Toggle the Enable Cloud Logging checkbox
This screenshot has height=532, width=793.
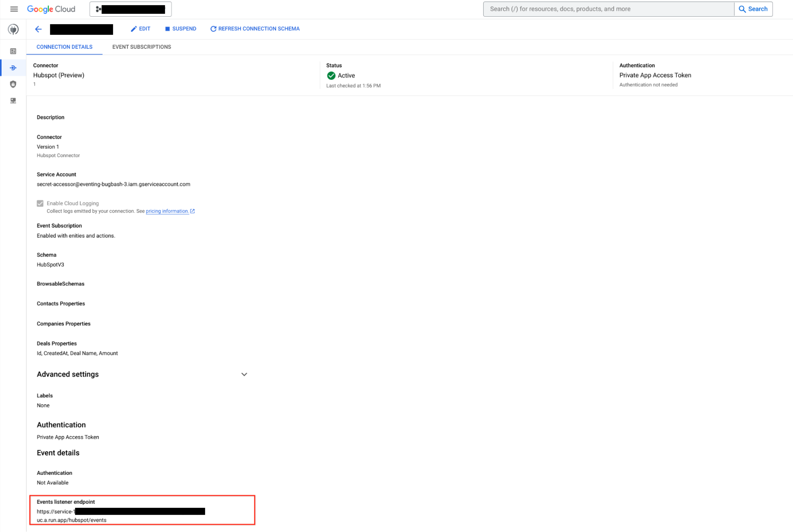40,203
